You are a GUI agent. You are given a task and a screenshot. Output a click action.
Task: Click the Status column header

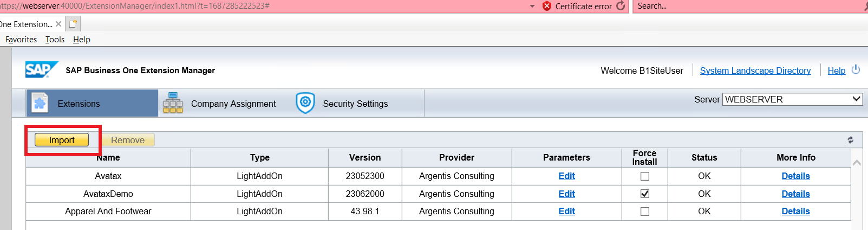(x=704, y=157)
